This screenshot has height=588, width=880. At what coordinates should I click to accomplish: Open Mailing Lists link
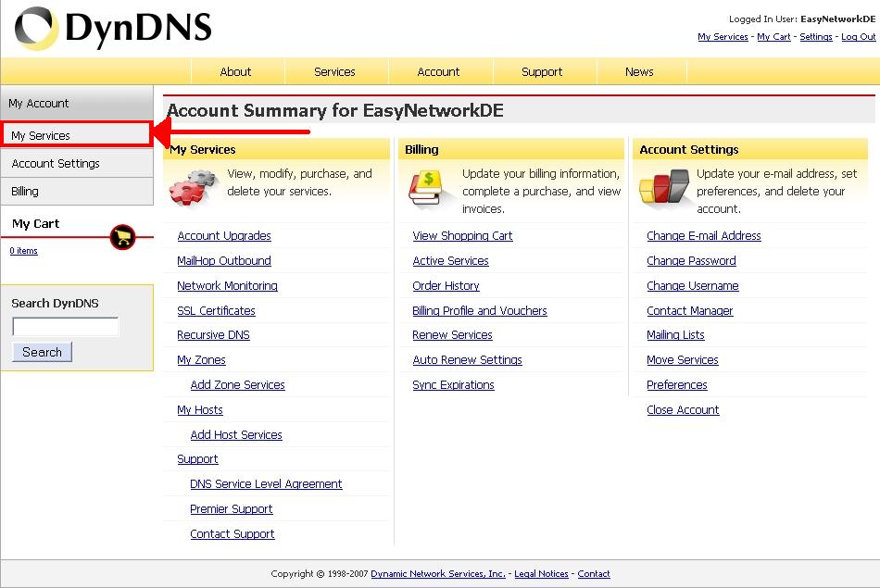675,335
